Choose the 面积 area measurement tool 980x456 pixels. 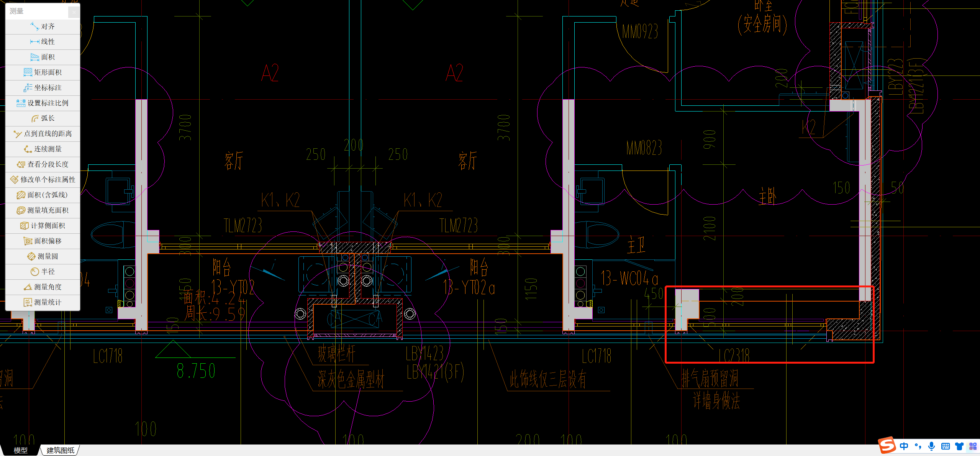point(43,57)
